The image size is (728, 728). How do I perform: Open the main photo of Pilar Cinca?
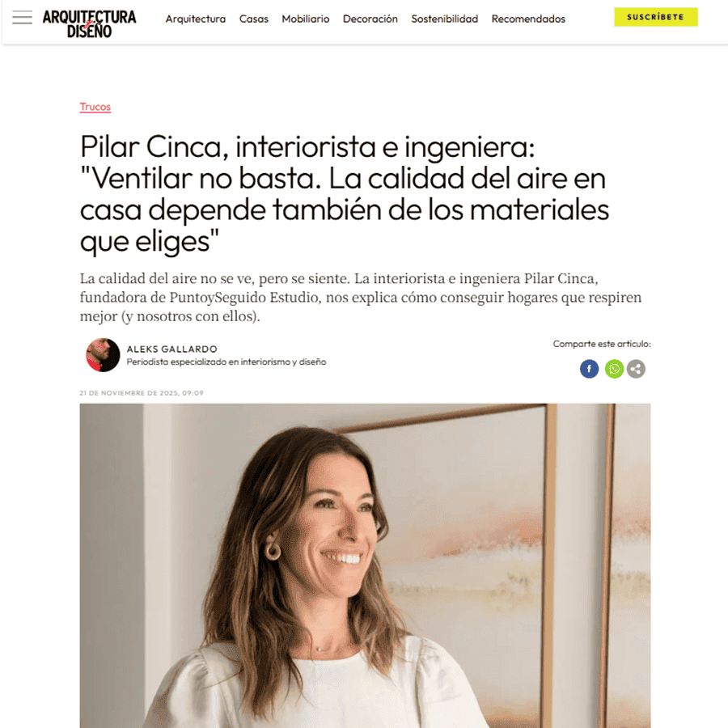pyautogui.click(x=365, y=565)
